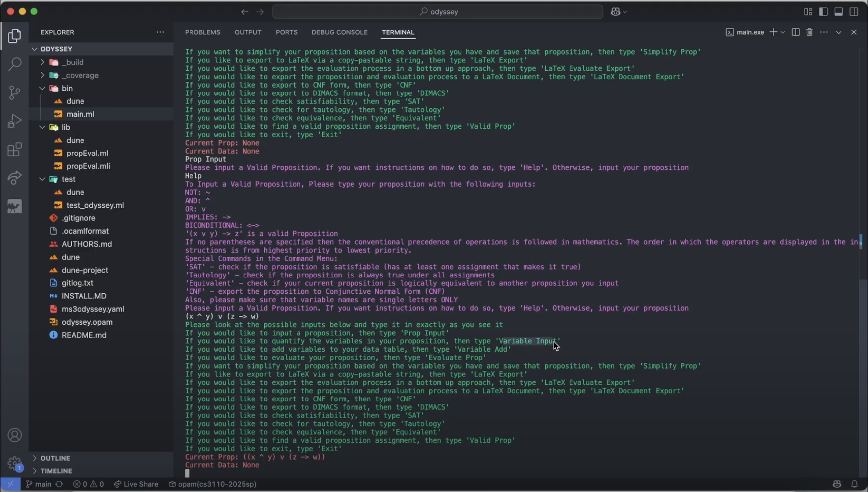This screenshot has width=868, height=492.
Task: Toggle the secondary side bar visibility
Action: (854, 12)
